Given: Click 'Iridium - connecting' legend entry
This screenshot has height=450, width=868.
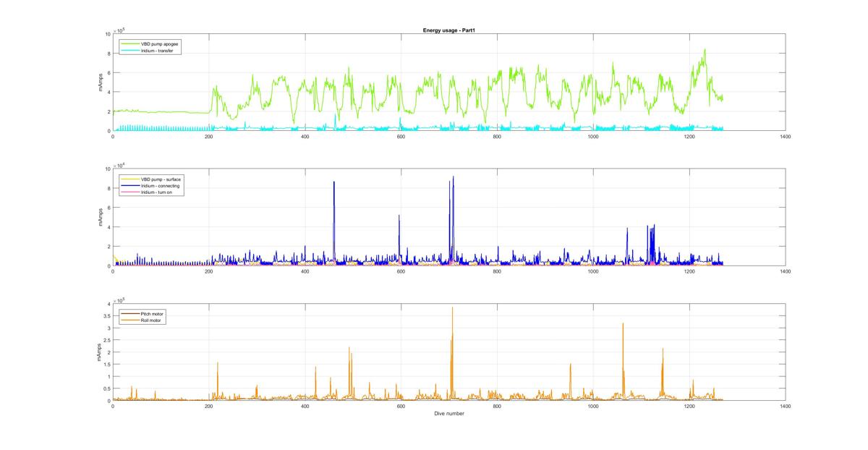Looking at the screenshot, I should coord(150,185).
